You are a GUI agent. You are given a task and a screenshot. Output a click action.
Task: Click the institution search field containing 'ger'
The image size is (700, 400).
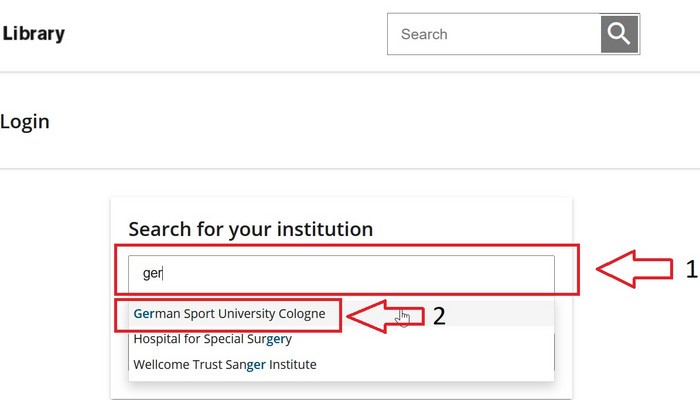click(x=342, y=273)
